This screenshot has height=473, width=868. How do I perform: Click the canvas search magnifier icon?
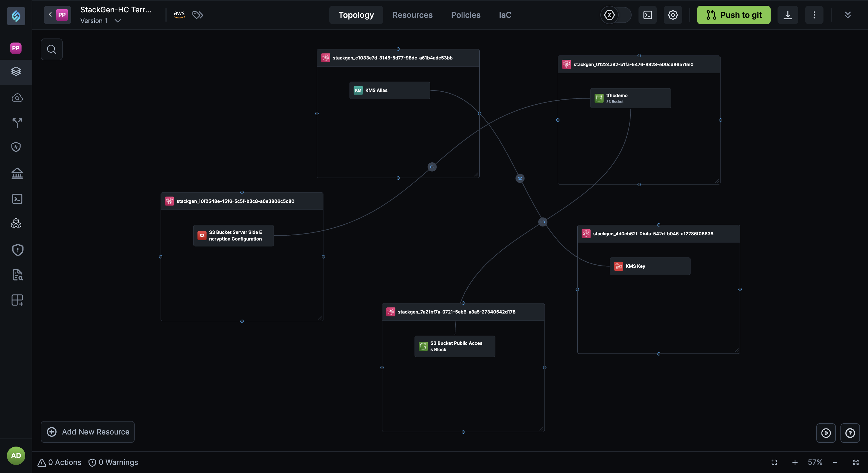pos(51,49)
